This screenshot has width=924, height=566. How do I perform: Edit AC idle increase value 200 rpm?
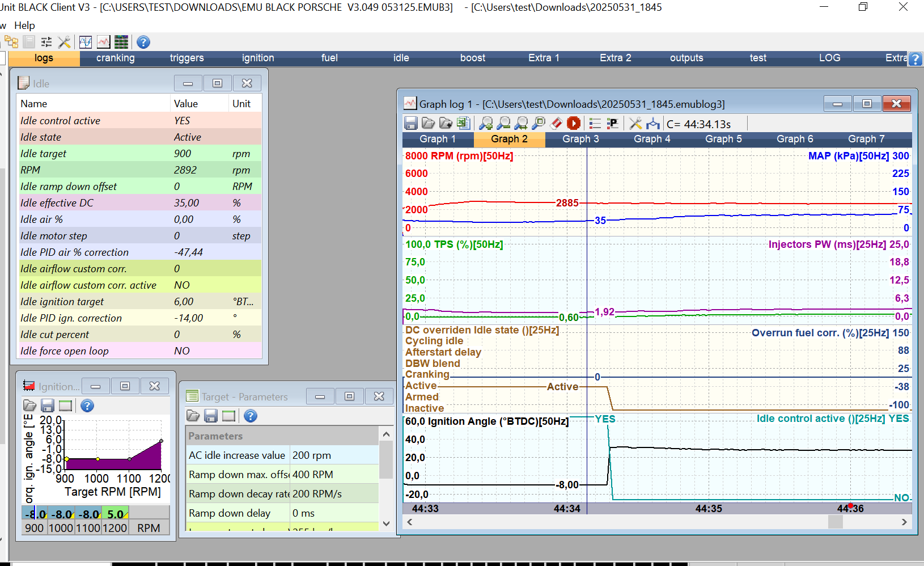[x=334, y=455]
